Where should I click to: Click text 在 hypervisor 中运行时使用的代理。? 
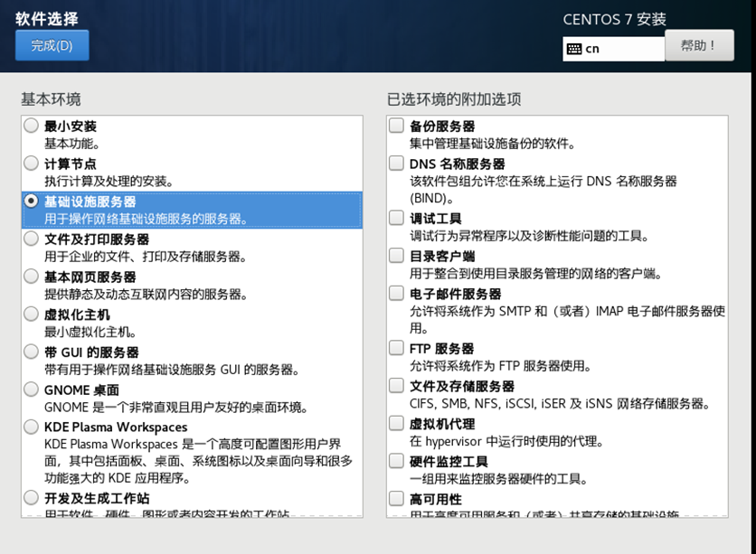[x=506, y=441]
